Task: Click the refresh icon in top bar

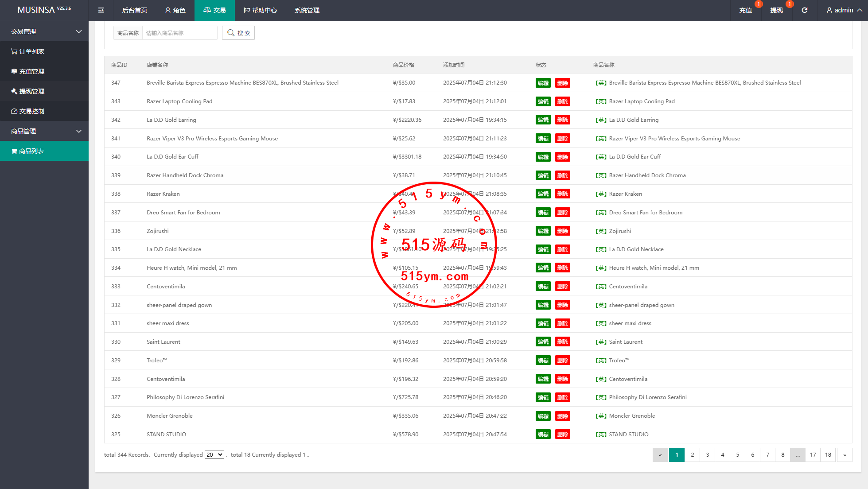Action: pyautogui.click(x=804, y=10)
